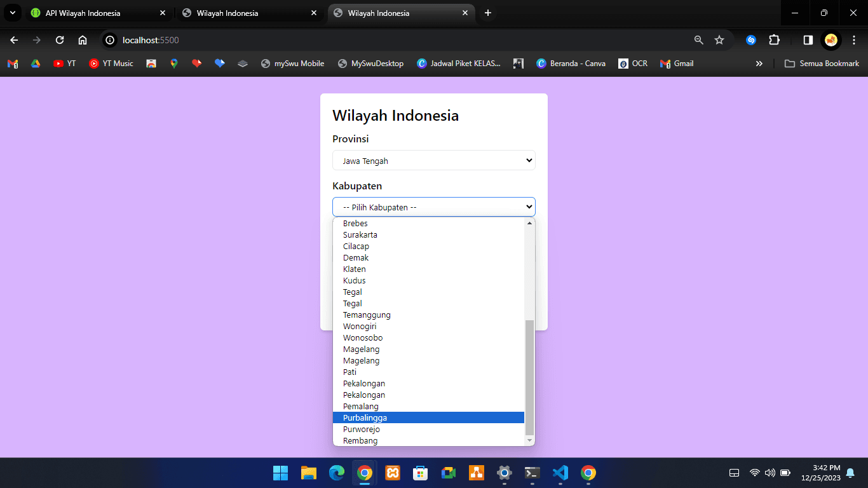Bookmark this page using the star icon
868x488 pixels.
(720, 39)
